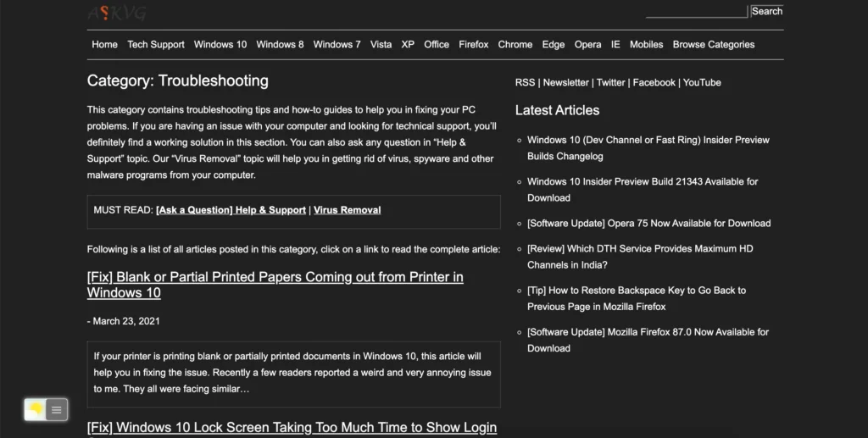Click the AskVG site logo
The height and width of the screenshot is (438, 868).
coord(117,13)
